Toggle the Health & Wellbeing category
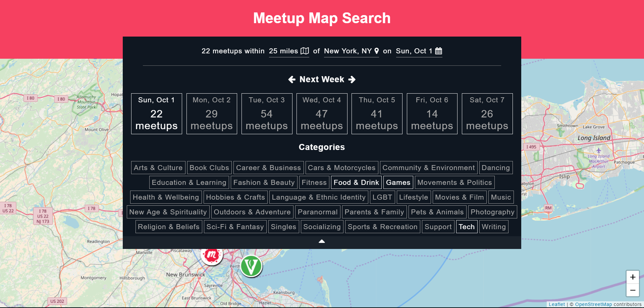The image size is (644, 308). coord(166,197)
